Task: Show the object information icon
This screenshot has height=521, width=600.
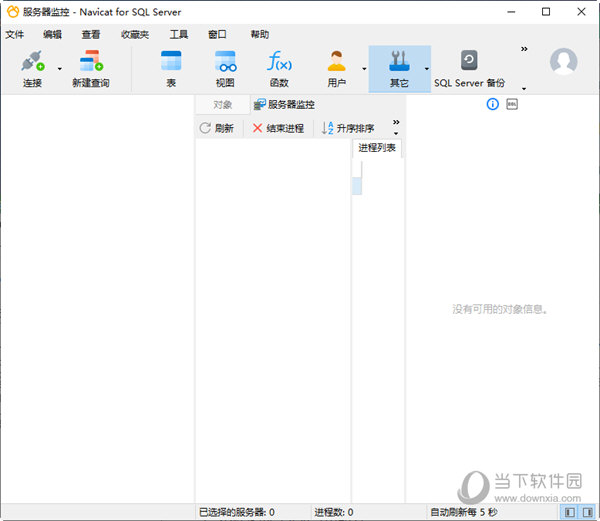Action: point(492,104)
